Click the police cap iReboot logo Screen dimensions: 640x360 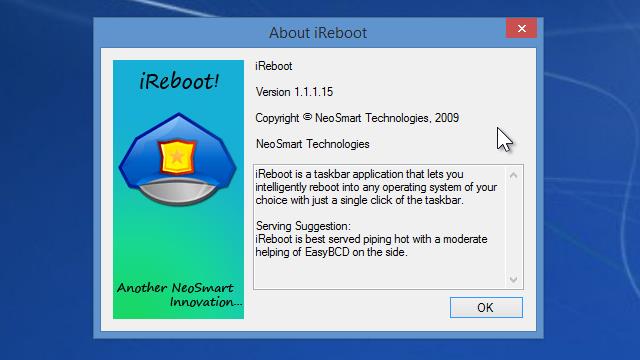[x=178, y=160]
